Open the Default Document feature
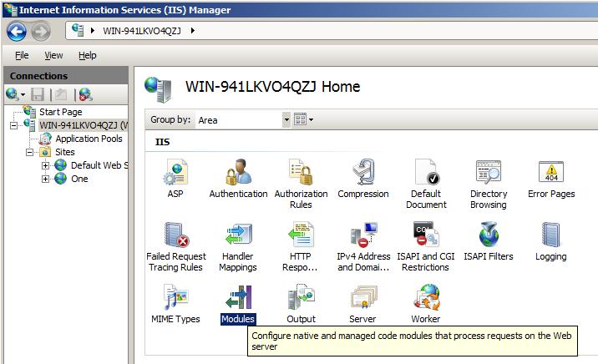Image resolution: width=598 pixels, height=364 pixels. [426, 184]
